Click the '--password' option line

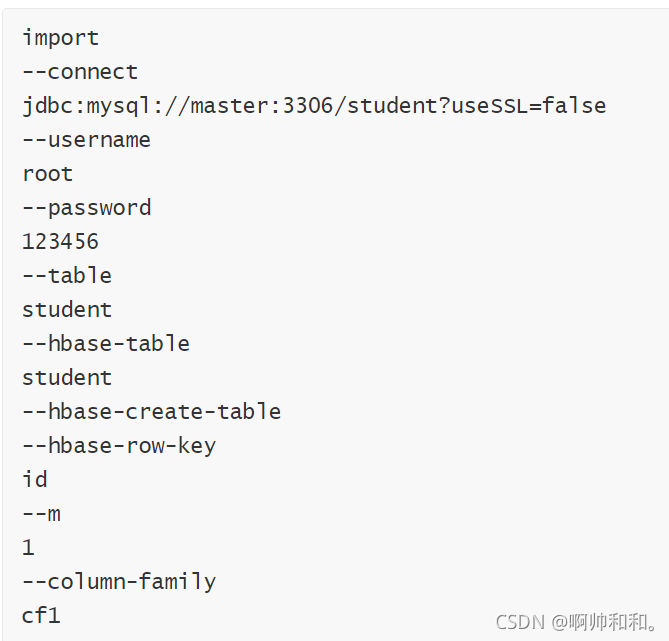(87, 208)
